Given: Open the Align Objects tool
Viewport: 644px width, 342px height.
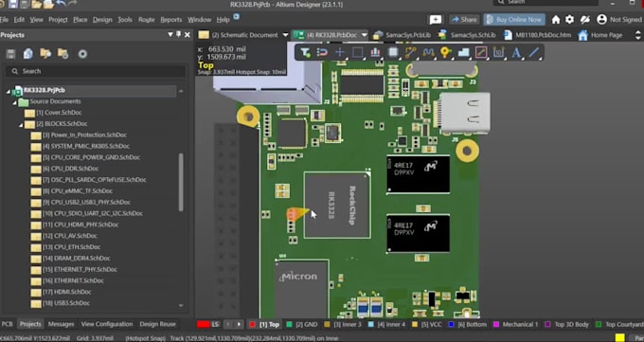Looking at the screenshot, I should pos(375,53).
